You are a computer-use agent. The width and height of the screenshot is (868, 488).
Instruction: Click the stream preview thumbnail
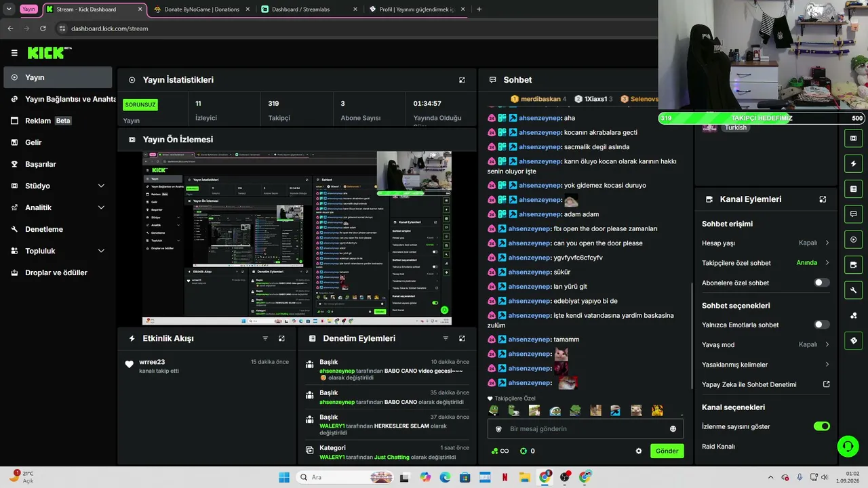296,238
